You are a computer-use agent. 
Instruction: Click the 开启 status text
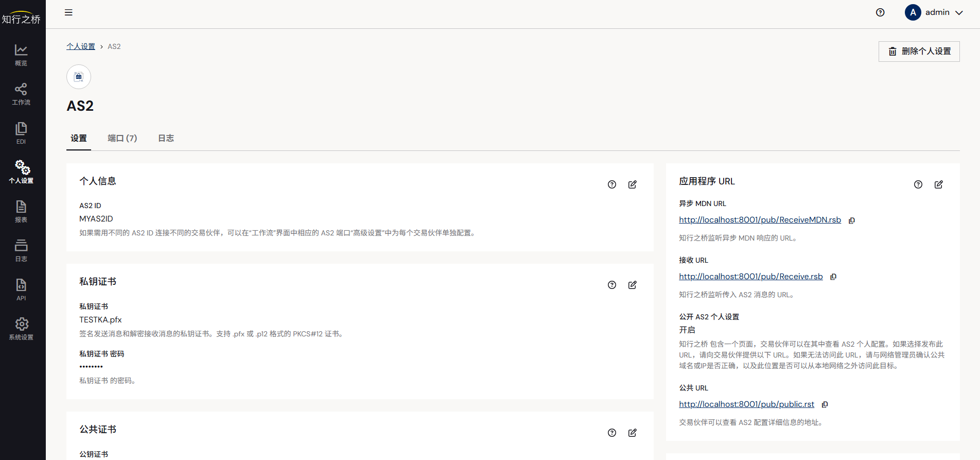click(x=687, y=330)
